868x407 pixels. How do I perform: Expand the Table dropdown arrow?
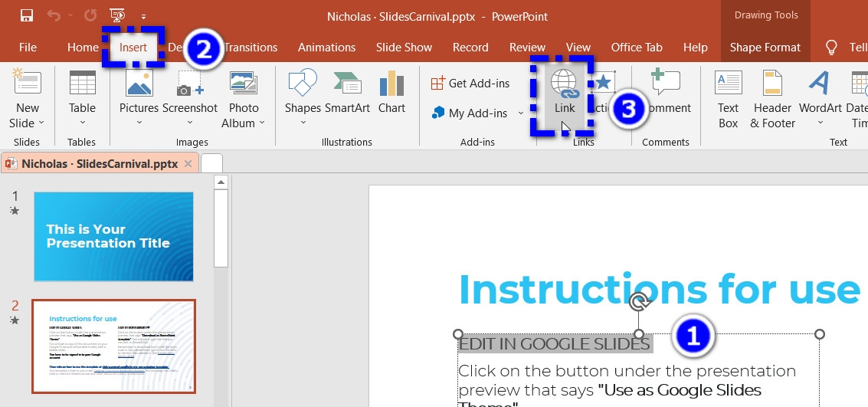pyautogui.click(x=83, y=123)
